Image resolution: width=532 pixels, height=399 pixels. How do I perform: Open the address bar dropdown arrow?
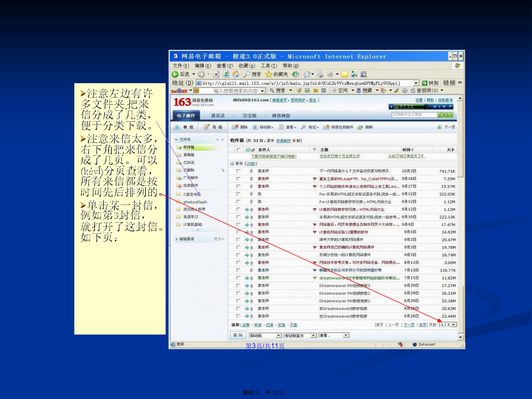[416, 83]
